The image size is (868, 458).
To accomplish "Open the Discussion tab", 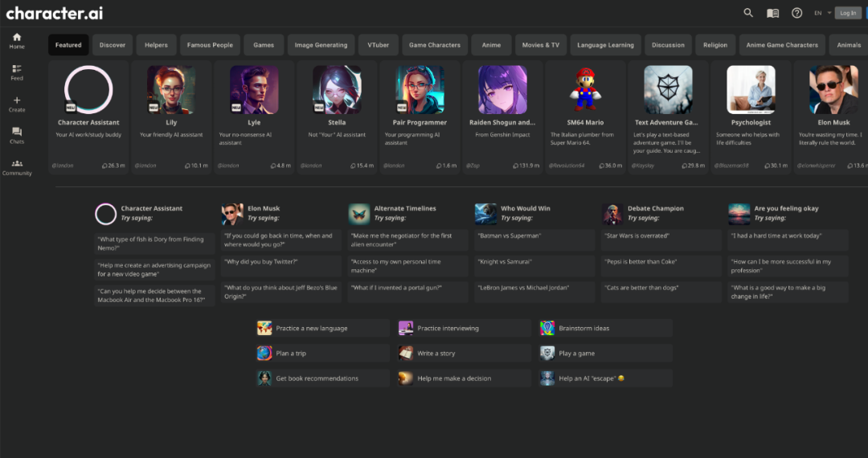I will pos(668,45).
